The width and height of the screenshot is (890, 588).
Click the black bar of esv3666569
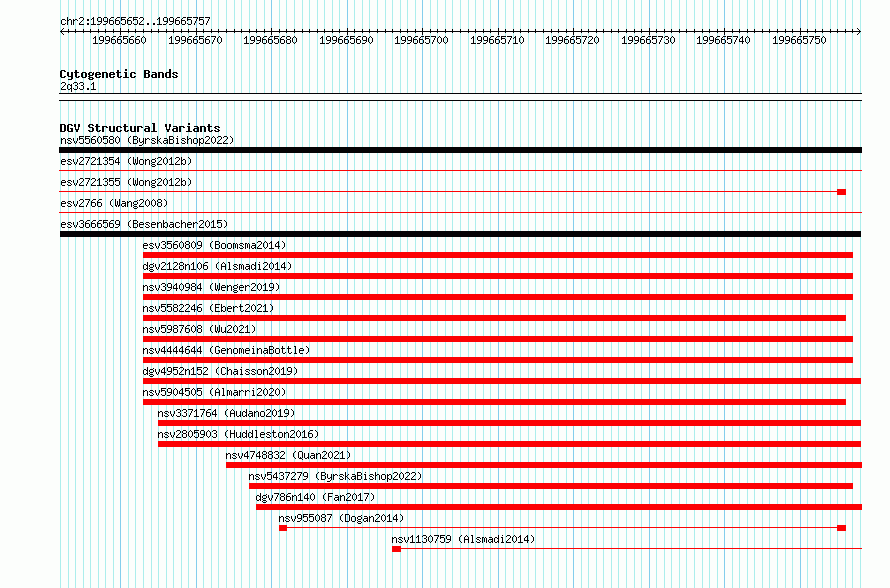point(460,234)
